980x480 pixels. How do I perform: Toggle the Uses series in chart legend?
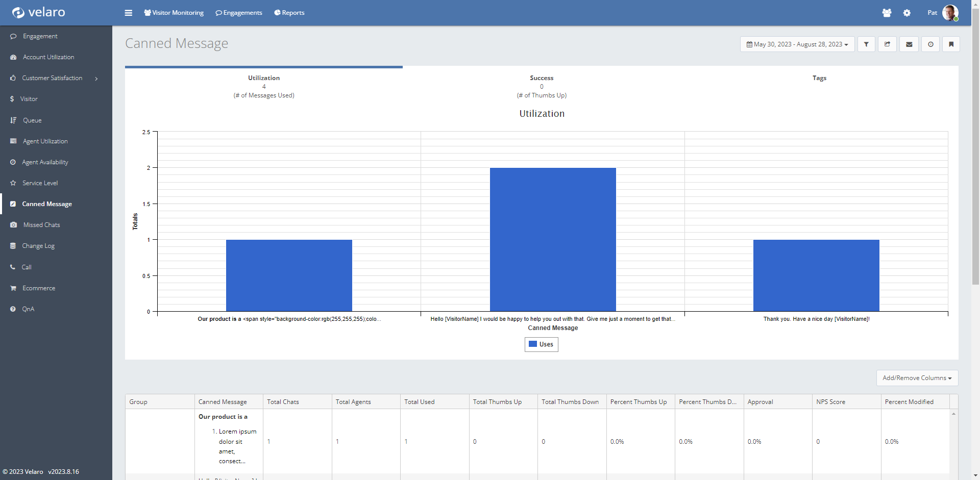[x=542, y=344]
